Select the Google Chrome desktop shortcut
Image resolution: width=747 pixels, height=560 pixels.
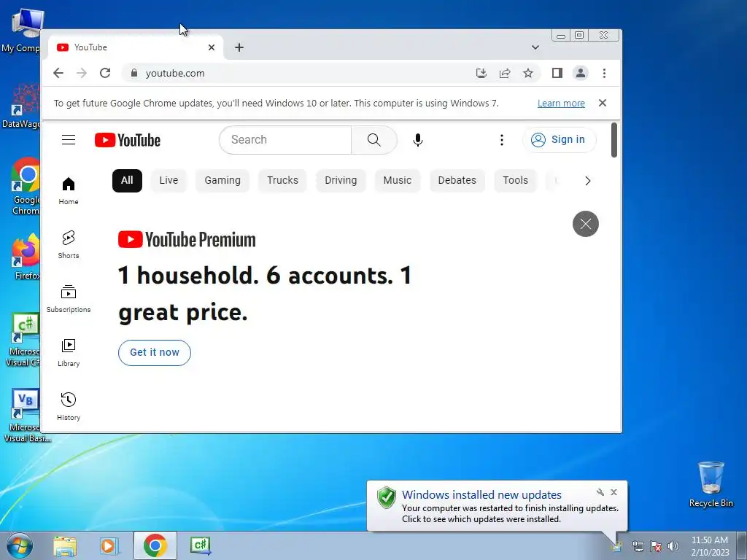point(25,186)
